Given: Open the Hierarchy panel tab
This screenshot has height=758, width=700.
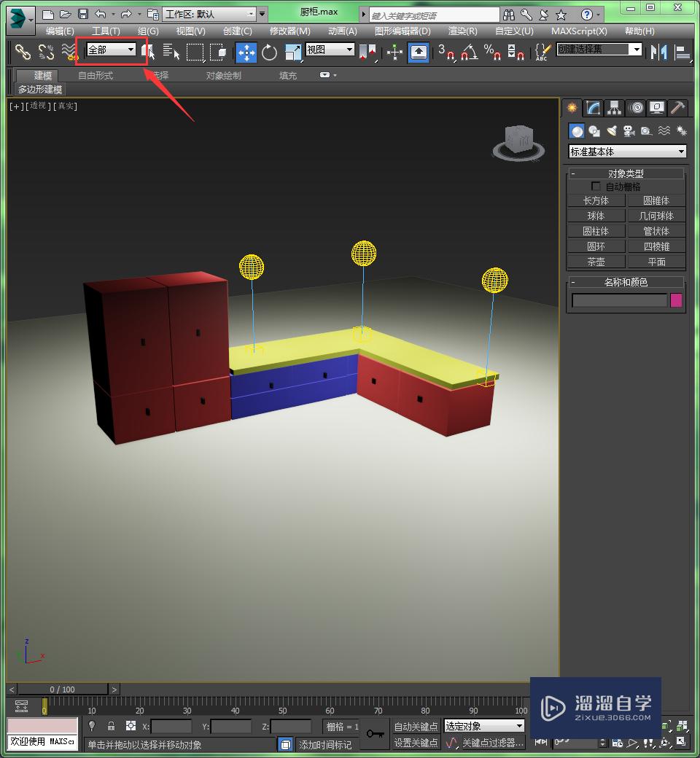Looking at the screenshot, I should click(x=615, y=108).
